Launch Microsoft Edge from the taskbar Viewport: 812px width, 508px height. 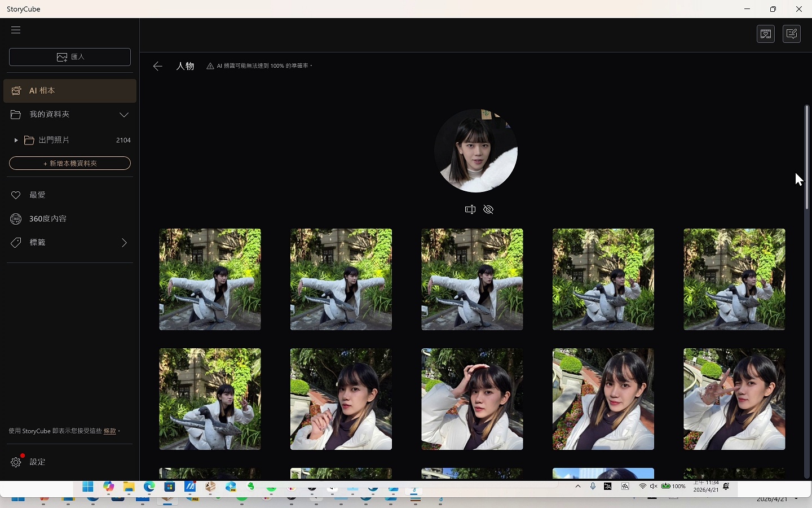[x=149, y=487]
